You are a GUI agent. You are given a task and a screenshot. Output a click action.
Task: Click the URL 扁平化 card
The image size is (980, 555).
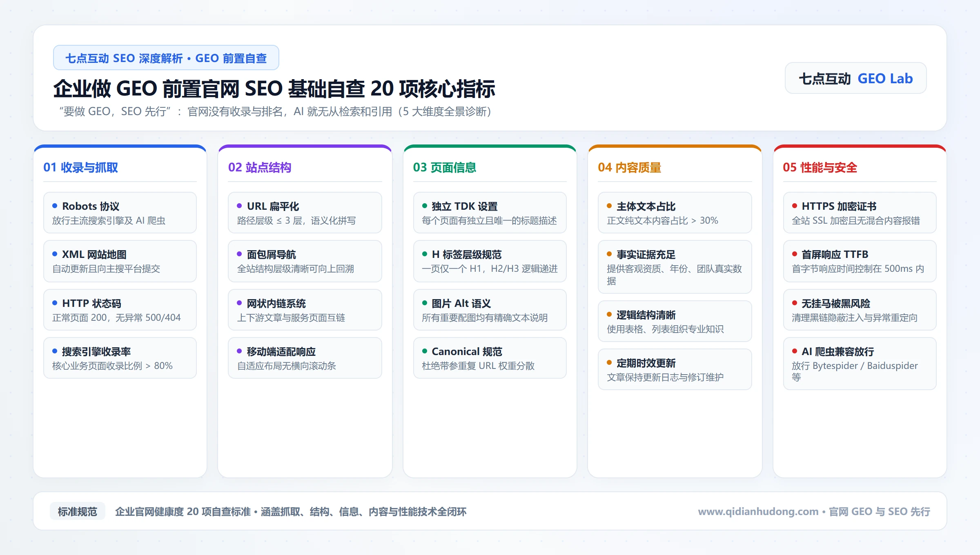(305, 213)
